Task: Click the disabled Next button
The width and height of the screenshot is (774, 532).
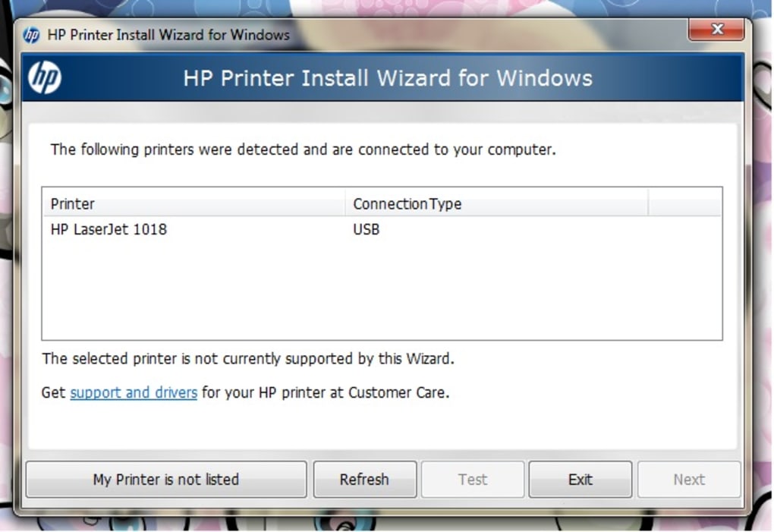Action: (x=687, y=480)
